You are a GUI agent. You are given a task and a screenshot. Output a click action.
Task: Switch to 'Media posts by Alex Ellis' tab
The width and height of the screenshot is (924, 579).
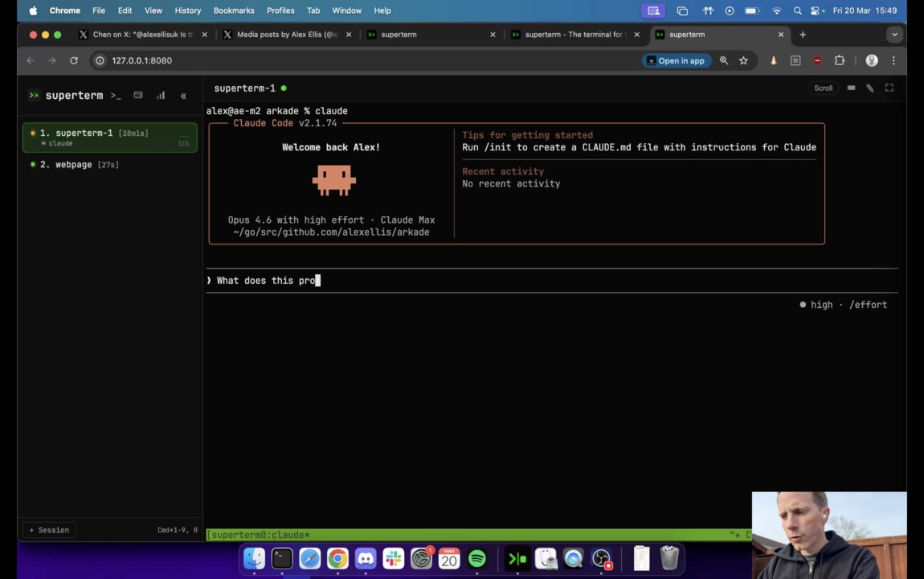point(286,35)
